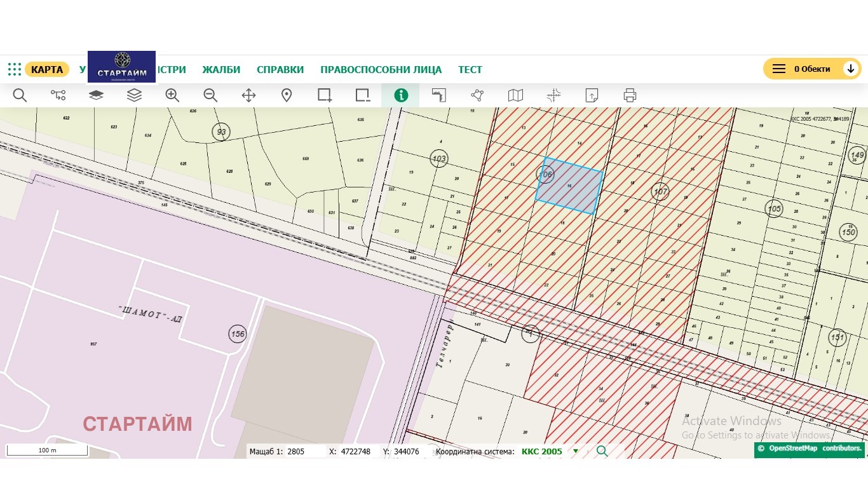Click the printer icon to print map
868x488 pixels.
630,95
